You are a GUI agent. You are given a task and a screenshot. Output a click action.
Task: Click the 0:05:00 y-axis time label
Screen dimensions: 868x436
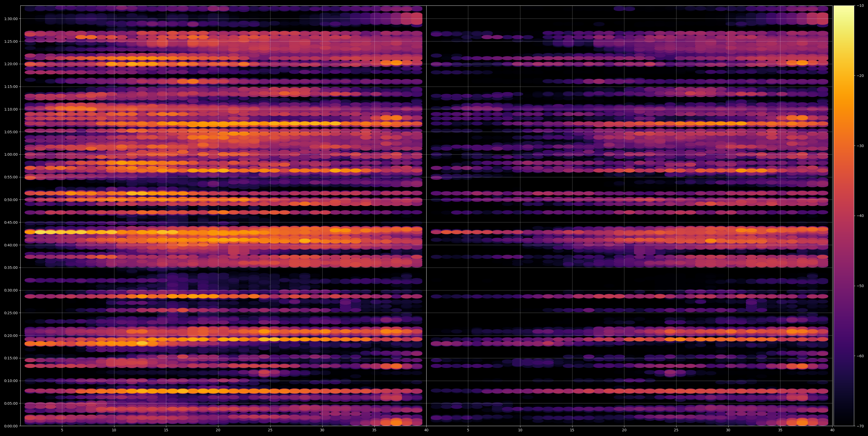click(11, 403)
